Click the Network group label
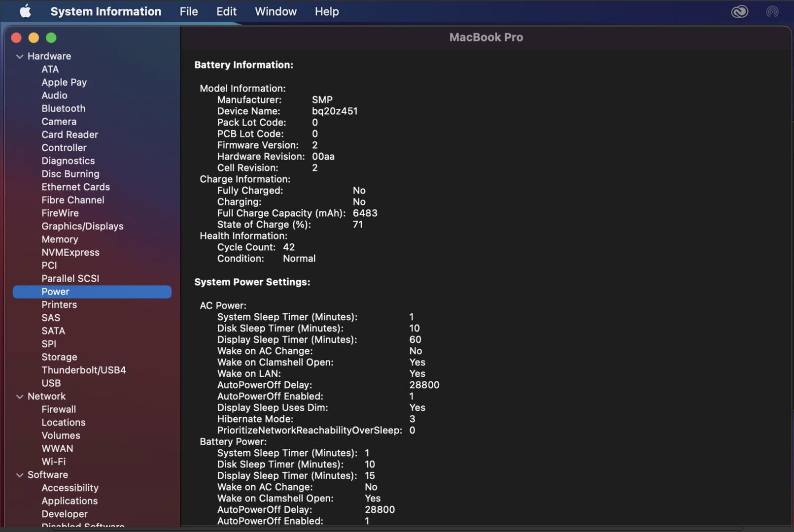 coord(46,397)
